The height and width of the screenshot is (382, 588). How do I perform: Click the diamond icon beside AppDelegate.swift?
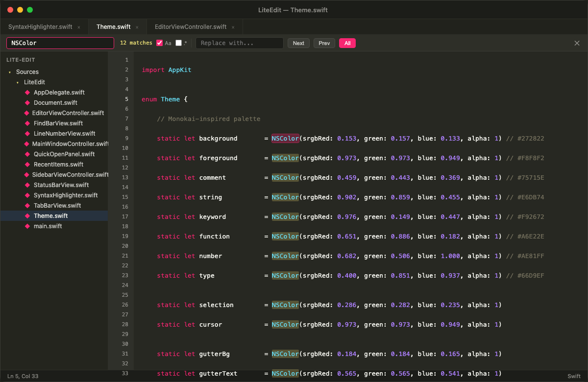coord(27,92)
